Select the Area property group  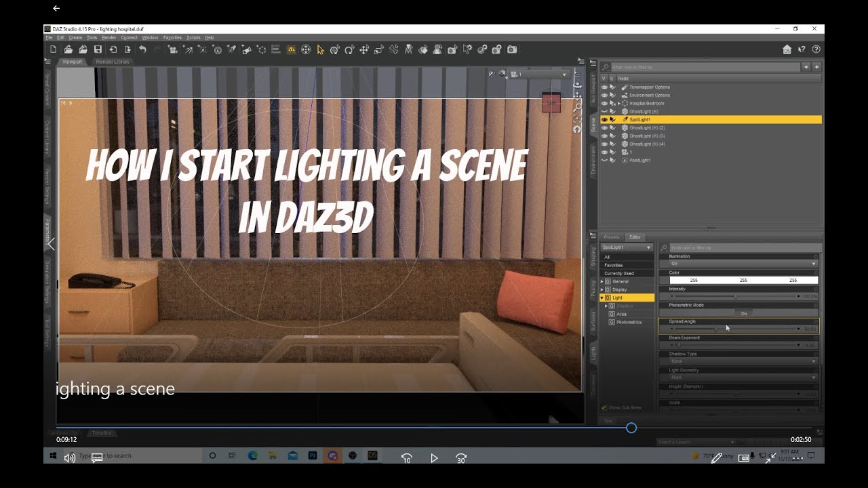click(621, 314)
